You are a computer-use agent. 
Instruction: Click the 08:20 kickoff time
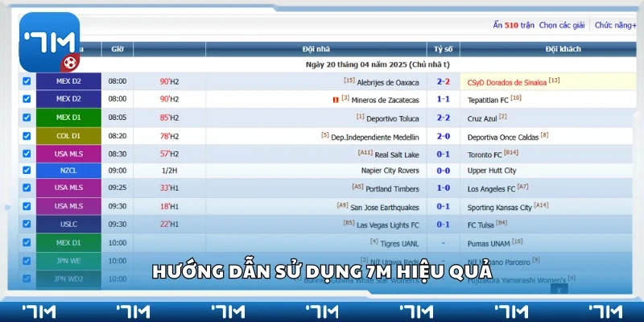(x=118, y=136)
